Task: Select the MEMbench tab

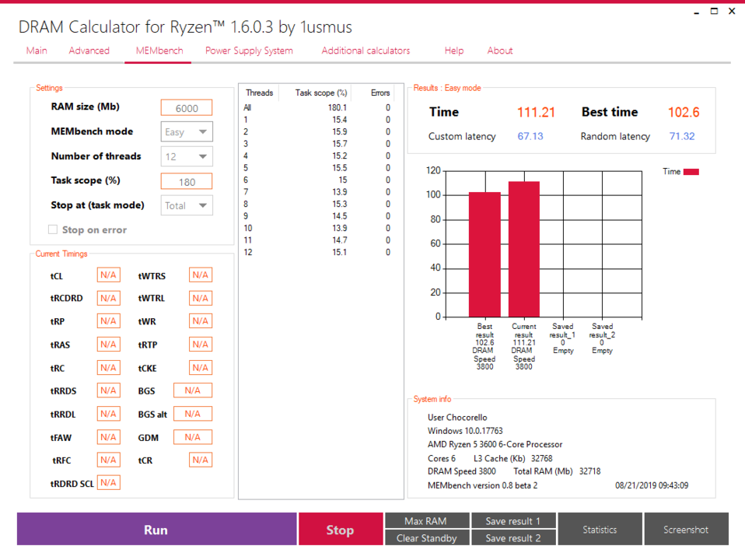Action: pyautogui.click(x=159, y=51)
